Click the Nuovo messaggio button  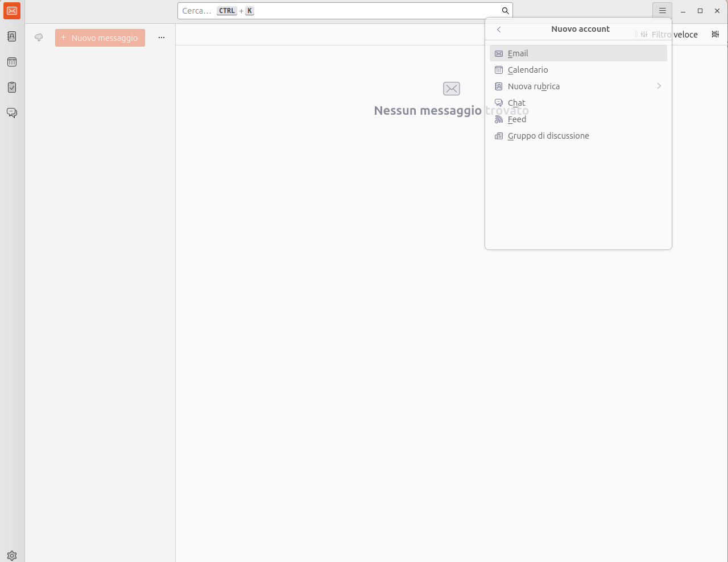click(x=100, y=38)
